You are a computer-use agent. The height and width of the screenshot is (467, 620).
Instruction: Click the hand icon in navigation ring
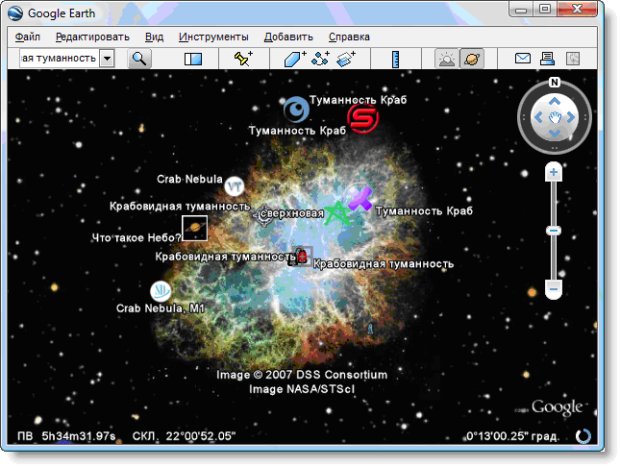click(554, 117)
